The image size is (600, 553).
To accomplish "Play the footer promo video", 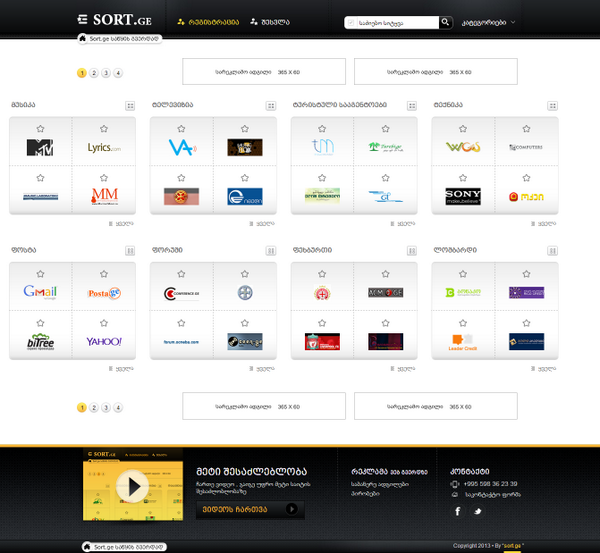I will [x=132, y=486].
